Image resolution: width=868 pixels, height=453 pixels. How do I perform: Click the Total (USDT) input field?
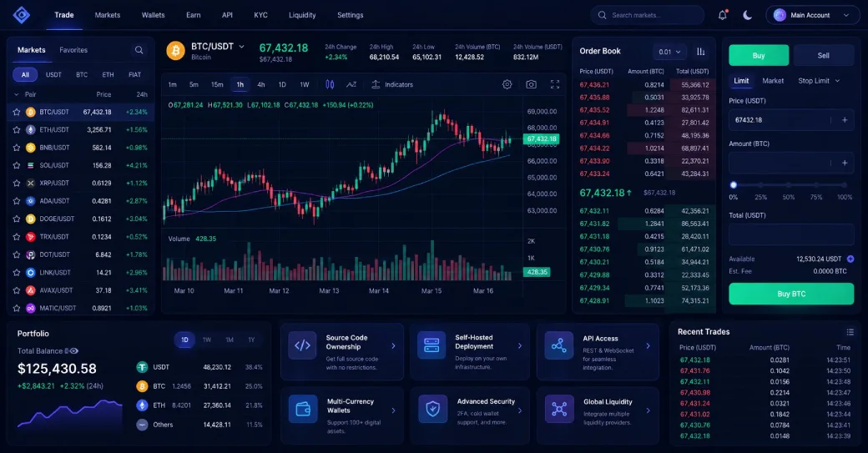791,234
